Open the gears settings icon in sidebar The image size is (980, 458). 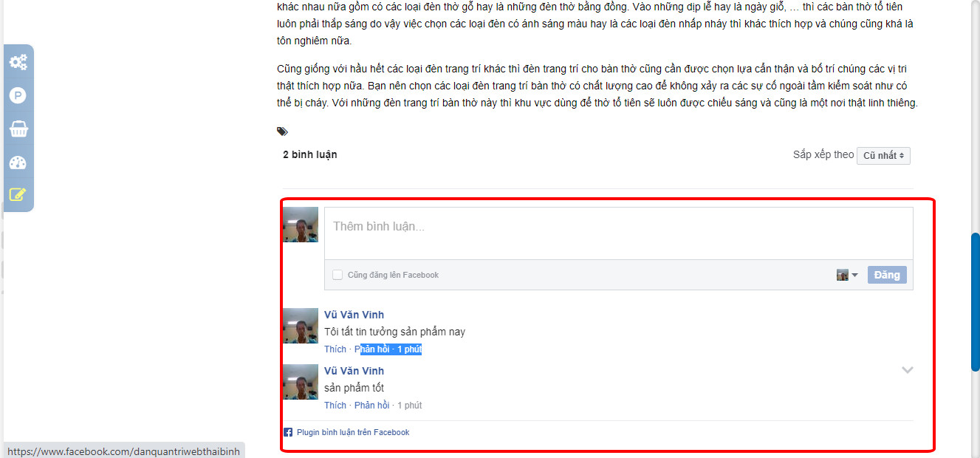pos(18,62)
